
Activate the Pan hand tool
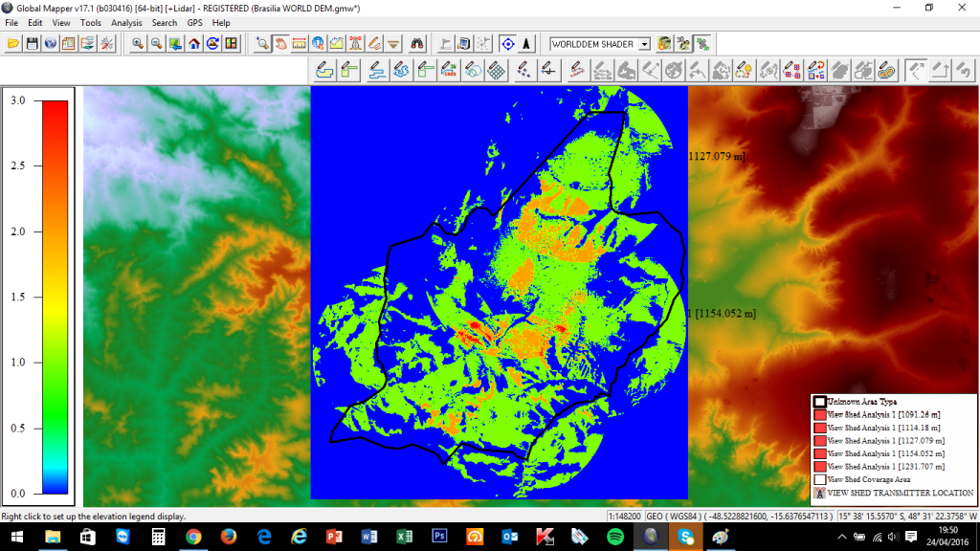click(281, 43)
